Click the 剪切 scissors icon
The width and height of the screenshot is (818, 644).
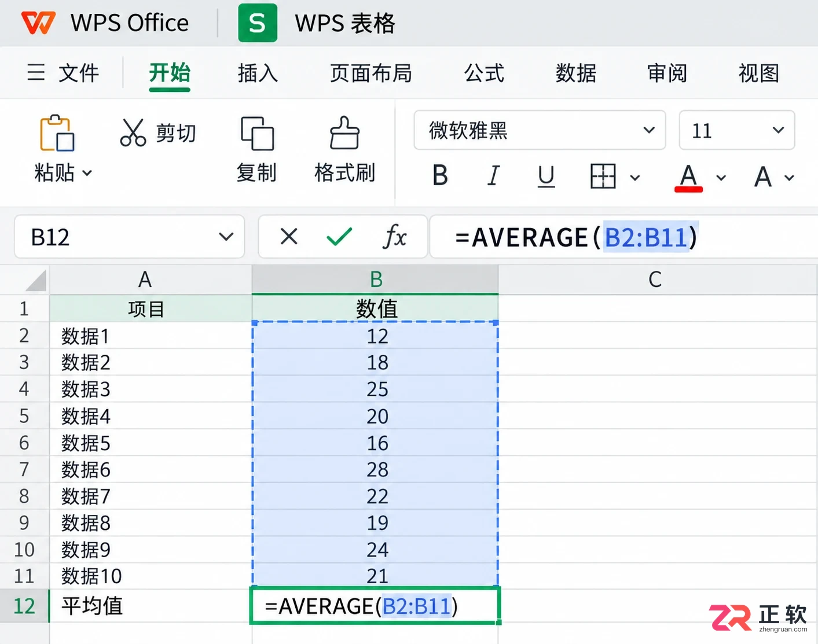pos(133,133)
